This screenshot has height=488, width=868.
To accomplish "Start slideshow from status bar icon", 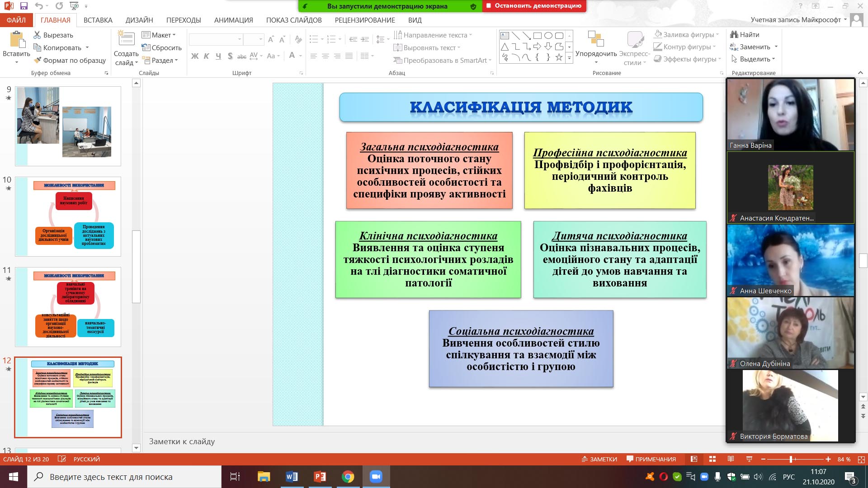I will pyautogui.click(x=749, y=459).
